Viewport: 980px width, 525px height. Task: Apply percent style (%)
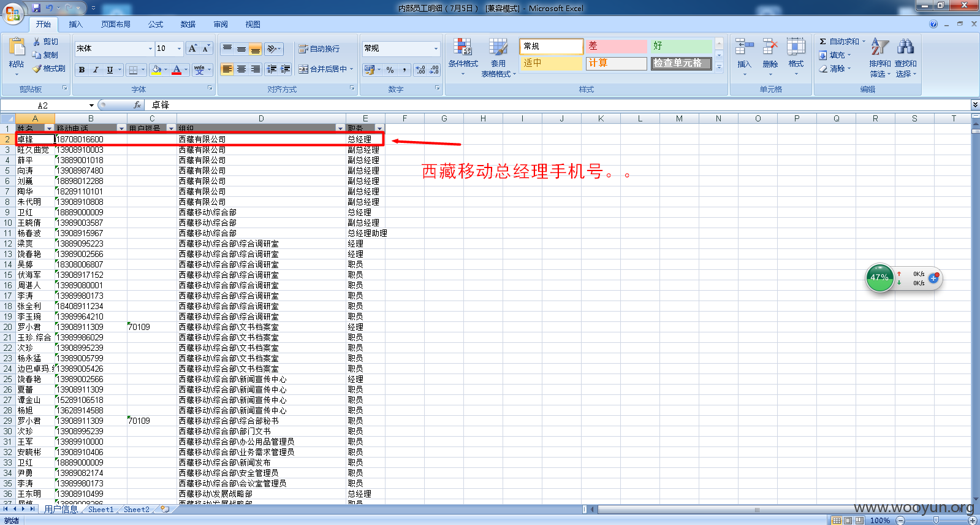pyautogui.click(x=390, y=70)
